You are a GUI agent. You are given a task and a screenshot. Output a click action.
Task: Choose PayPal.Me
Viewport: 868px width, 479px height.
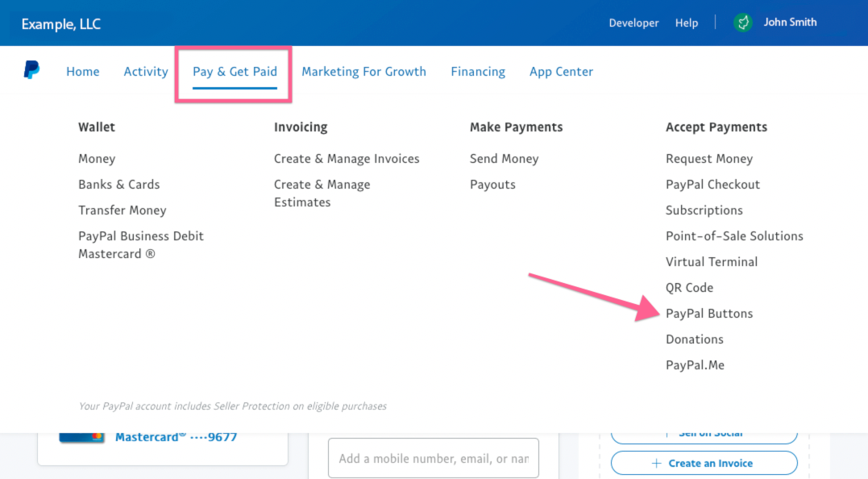coord(696,365)
